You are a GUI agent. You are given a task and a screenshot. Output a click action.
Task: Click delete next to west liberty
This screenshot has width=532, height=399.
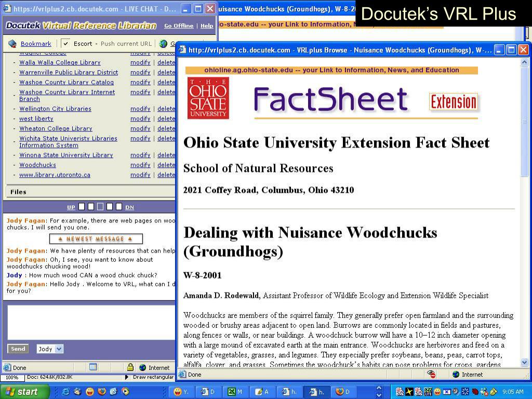166,119
